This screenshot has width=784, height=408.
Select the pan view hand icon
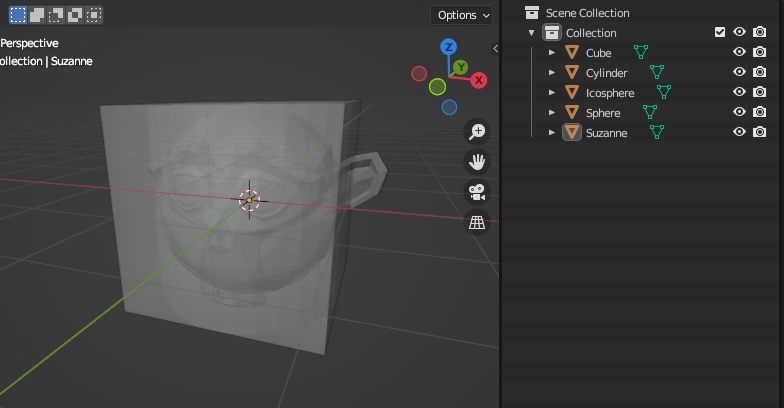click(477, 162)
